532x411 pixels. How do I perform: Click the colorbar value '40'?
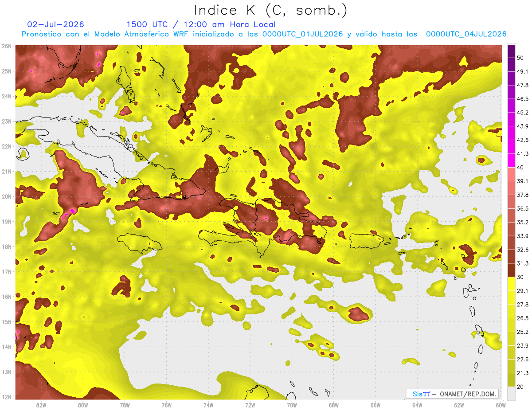click(520, 167)
